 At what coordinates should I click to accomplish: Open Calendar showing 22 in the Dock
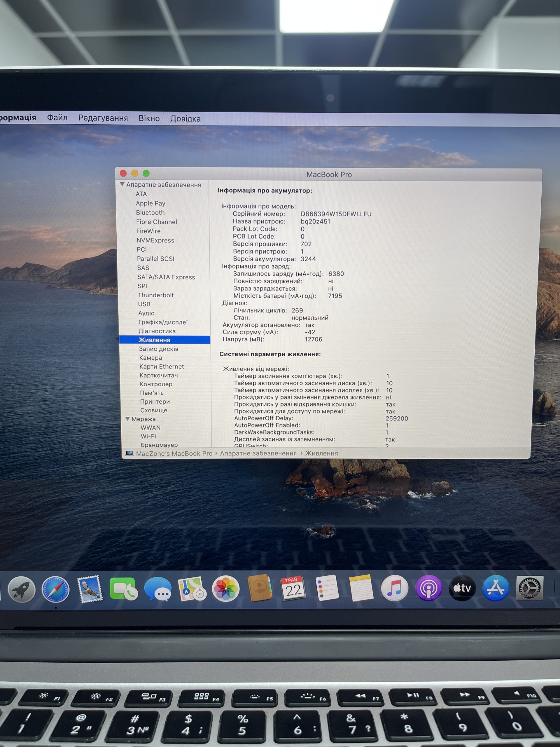point(293,588)
